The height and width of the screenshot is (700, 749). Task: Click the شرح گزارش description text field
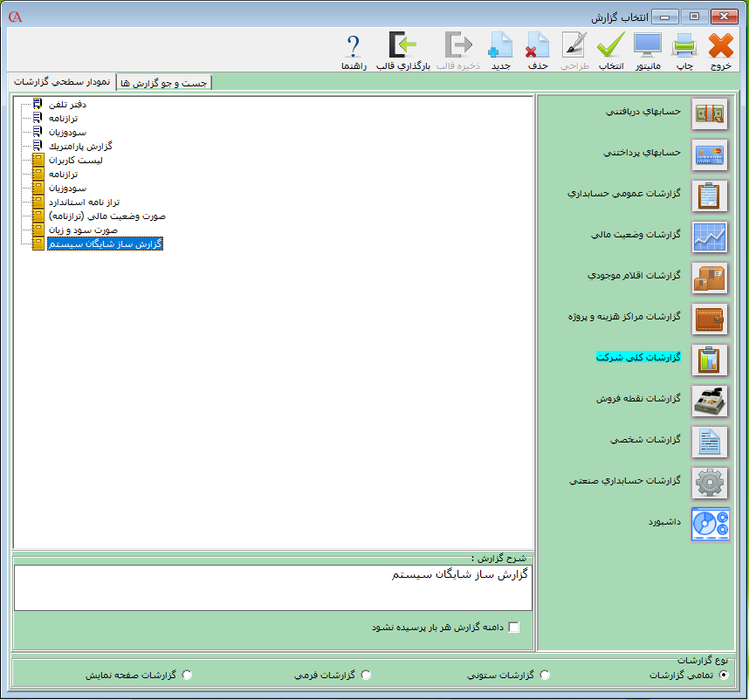[273, 587]
